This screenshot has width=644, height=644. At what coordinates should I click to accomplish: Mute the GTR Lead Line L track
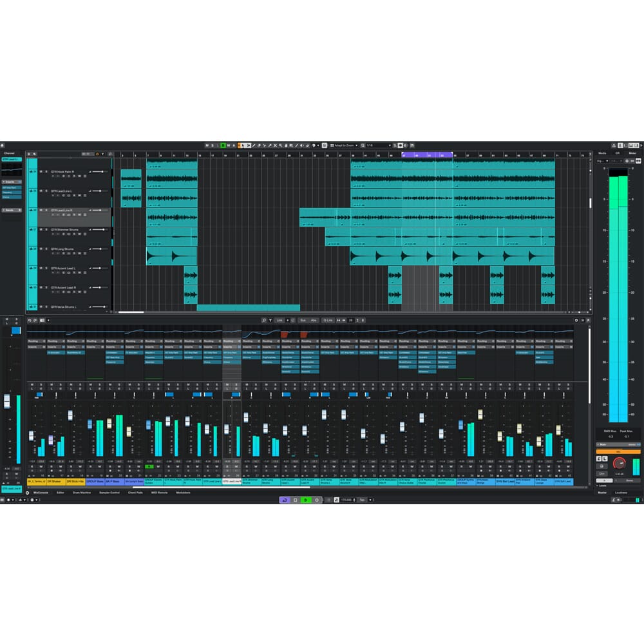41,192
